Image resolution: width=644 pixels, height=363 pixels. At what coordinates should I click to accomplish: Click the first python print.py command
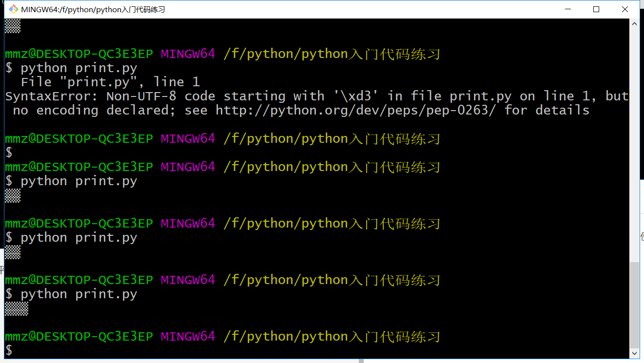pos(78,68)
